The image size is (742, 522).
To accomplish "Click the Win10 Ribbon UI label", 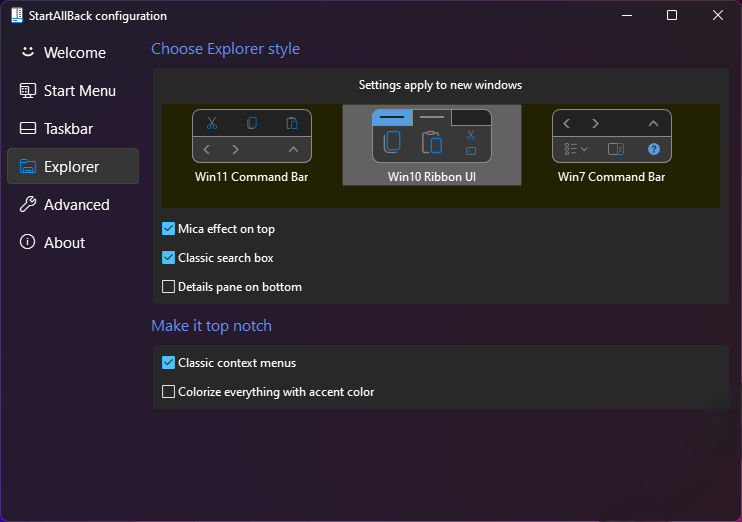I will pos(432,177).
